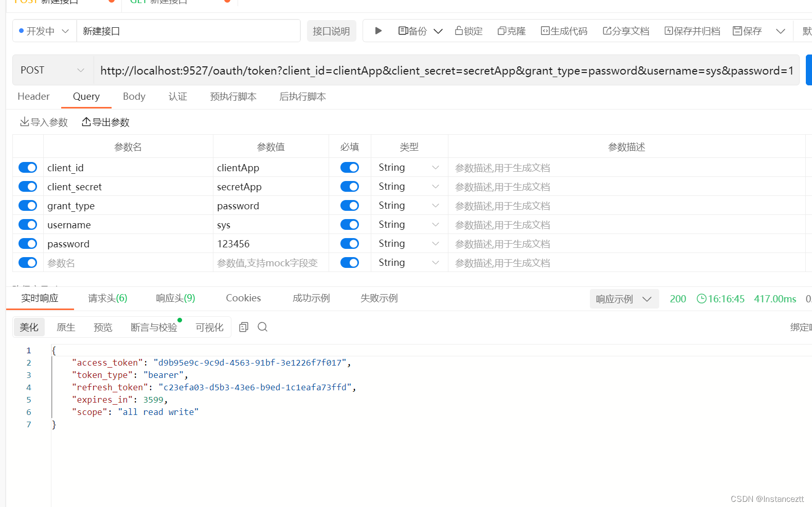Disable the grant_type parameter row switch

[x=28, y=206]
